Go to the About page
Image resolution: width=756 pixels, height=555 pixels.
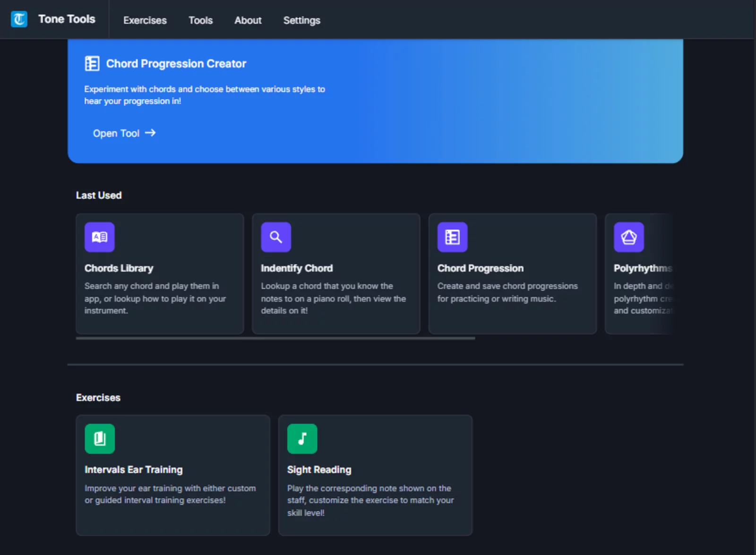pos(248,20)
